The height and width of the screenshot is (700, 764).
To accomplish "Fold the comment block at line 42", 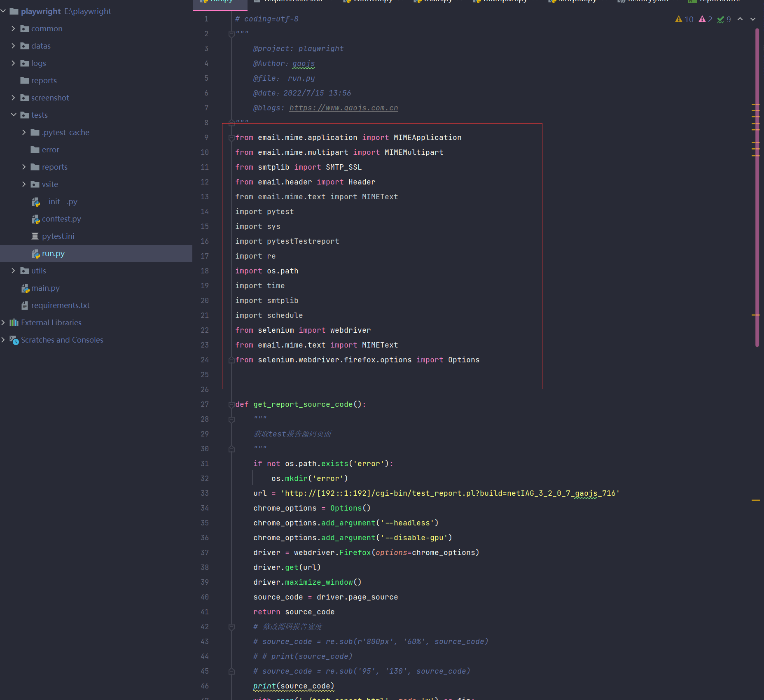I will click(x=231, y=627).
